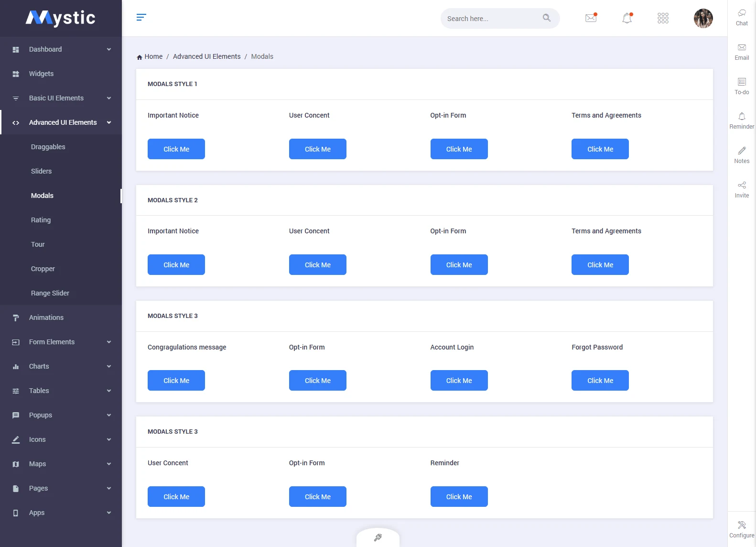Click the Home breadcrumb link
Viewport: 756px width, 547px height.
click(153, 56)
